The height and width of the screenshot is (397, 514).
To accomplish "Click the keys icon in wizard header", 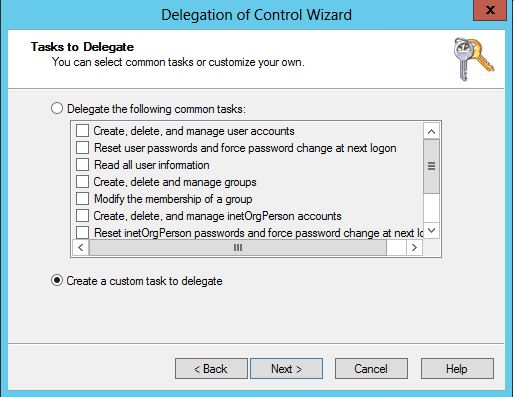I will click(x=474, y=59).
